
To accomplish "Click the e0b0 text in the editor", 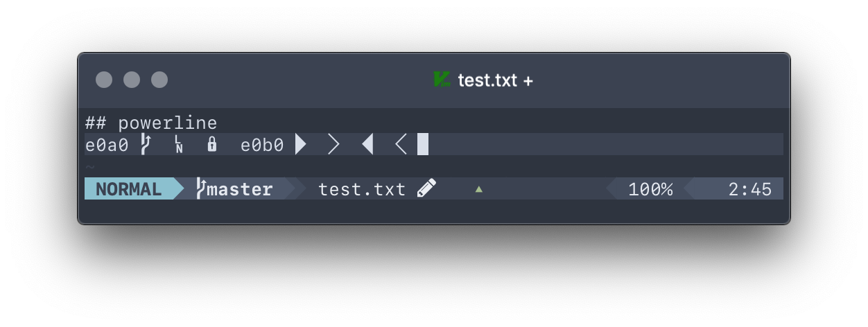I will pyautogui.click(x=262, y=145).
